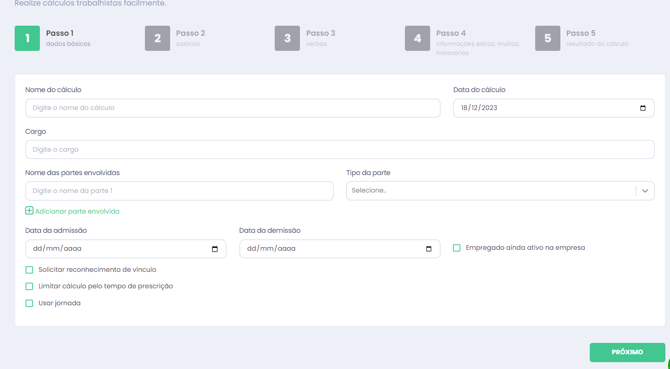Click the Empregado ainda ativo na empresa label

click(525, 248)
